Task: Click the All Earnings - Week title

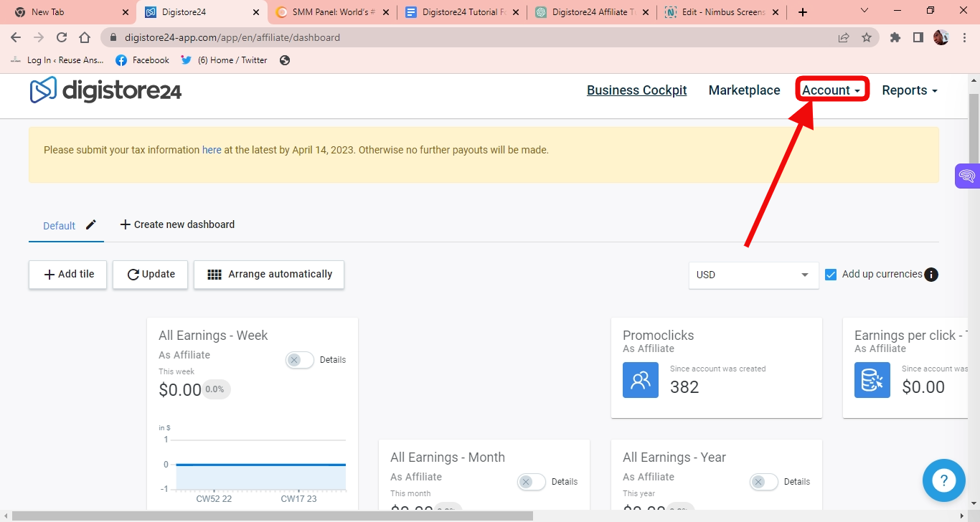Action: coord(213,336)
